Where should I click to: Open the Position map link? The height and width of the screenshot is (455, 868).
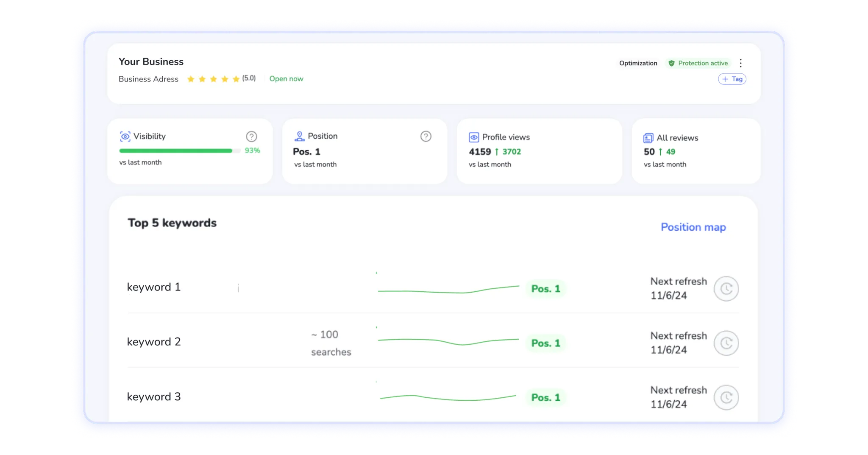point(693,227)
